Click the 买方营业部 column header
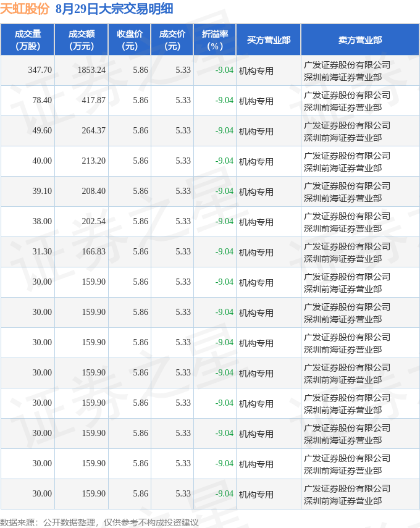The width and height of the screenshot is (420, 528). (x=269, y=40)
